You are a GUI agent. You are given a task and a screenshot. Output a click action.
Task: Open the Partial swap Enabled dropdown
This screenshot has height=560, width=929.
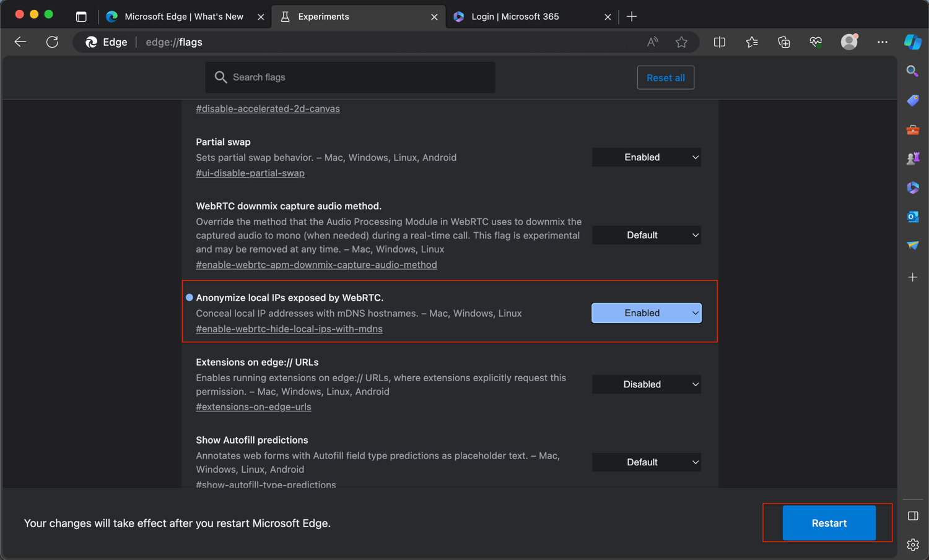click(x=646, y=157)
